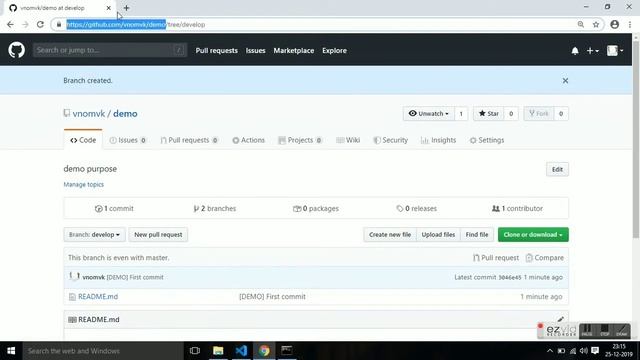Open Pull requests in top navigation
Screen dimensions: 640x360
click(x=216, y=51)
